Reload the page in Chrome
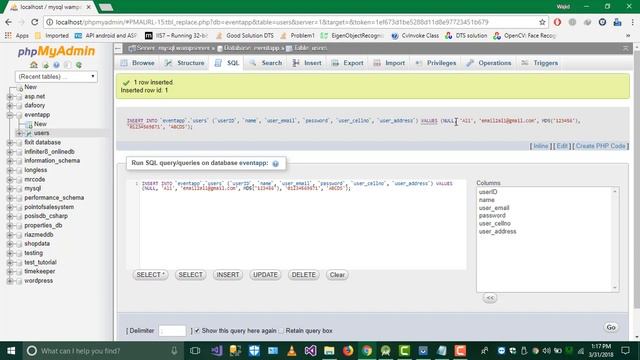640x360 pixels. click(x=35, y=22)
